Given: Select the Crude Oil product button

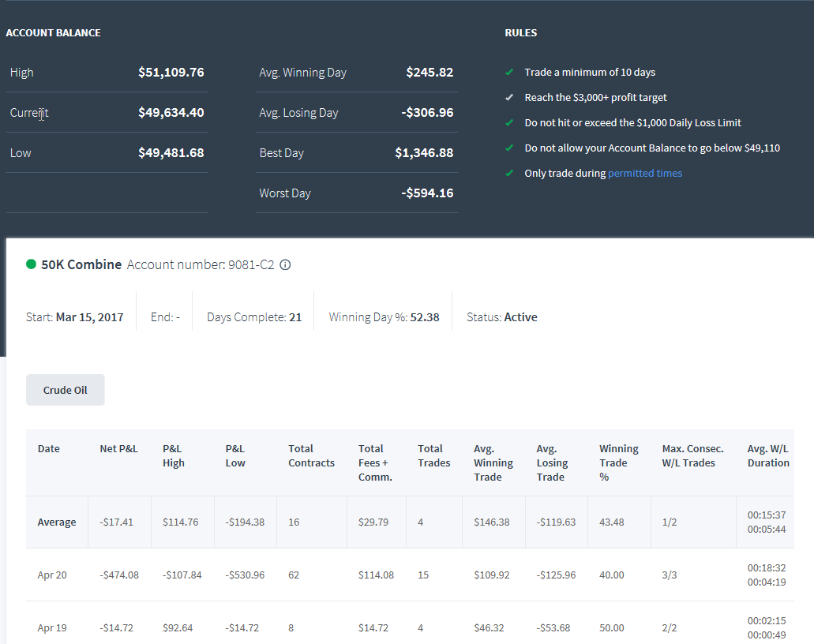Looking at the screenshot, I should pos(66,390).
